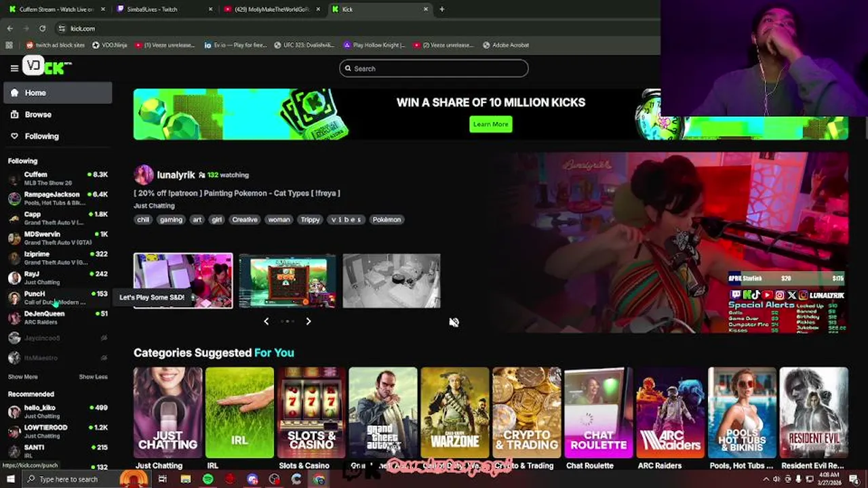Screen dimensions: 868x488
Task: Go to previous featured stream arrow
Action: pos(266,321)
